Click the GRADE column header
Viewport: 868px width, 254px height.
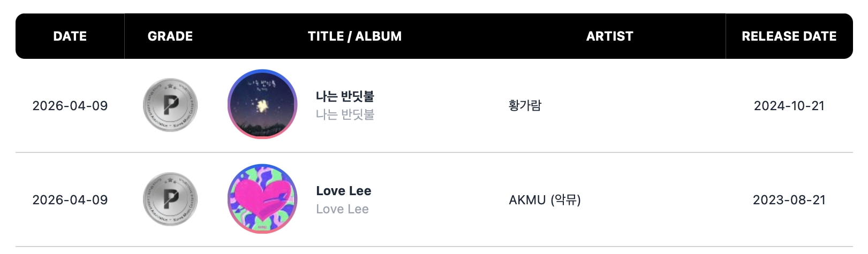[170, 36]
